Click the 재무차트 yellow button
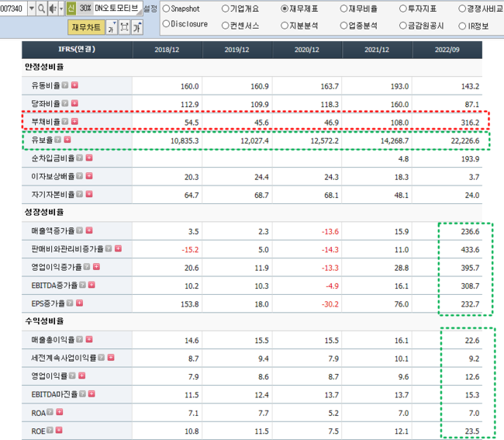The width and height of the screenshot is (504, 440). 86,27
